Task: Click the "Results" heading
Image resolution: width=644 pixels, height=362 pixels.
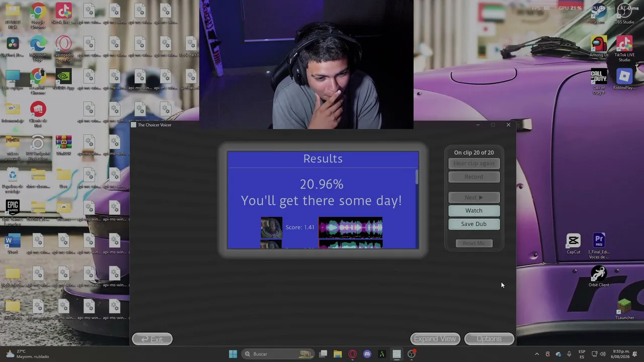Action: 323,159
